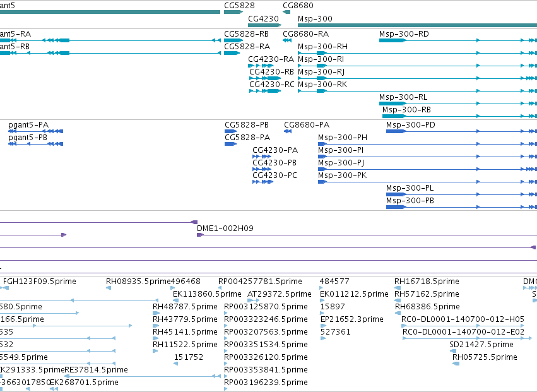The image size is (537, 392).
Task: Select EST RH43779.5prime
Action: click(185, 319)
